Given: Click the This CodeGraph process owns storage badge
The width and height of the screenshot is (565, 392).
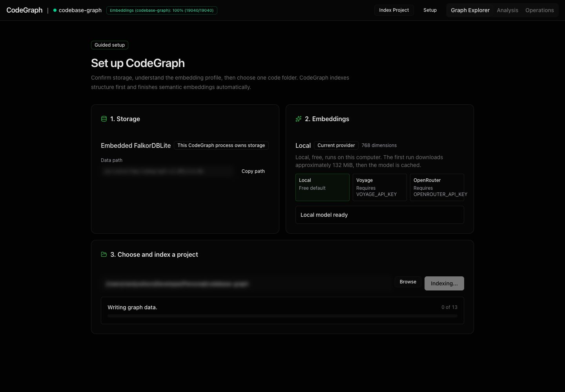Looking at the screenshot, I should pos(221,145).
